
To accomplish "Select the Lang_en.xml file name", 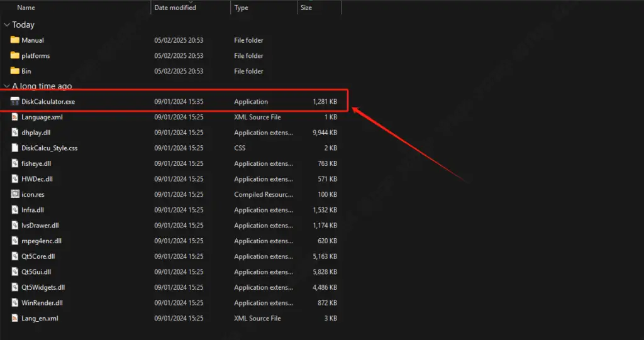I will coord(40,318).
